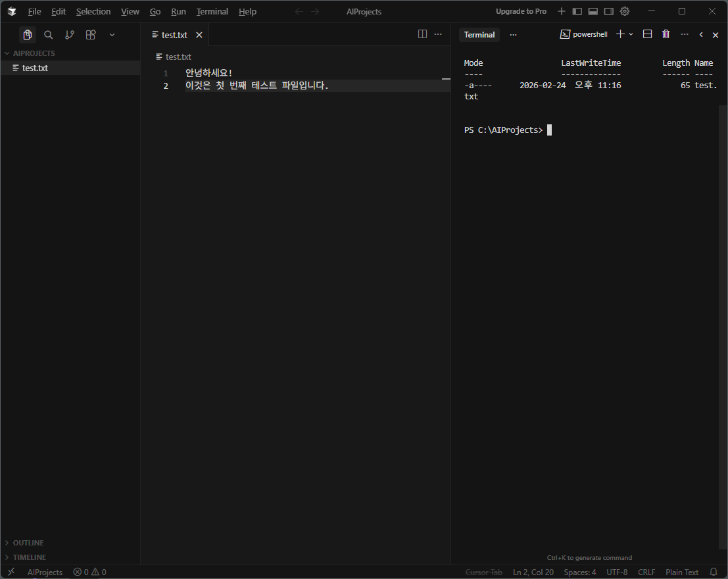Split the test.txt editor to the right
The image size is (728, 579).
tap(422, 34)
